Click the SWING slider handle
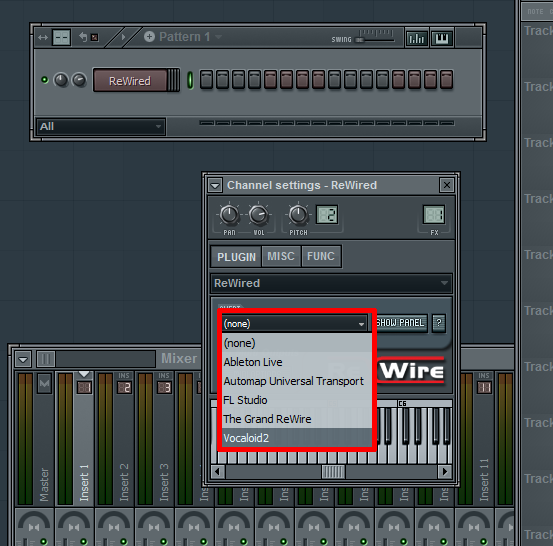This screenshot has width=553, height=546. [359, 40]
